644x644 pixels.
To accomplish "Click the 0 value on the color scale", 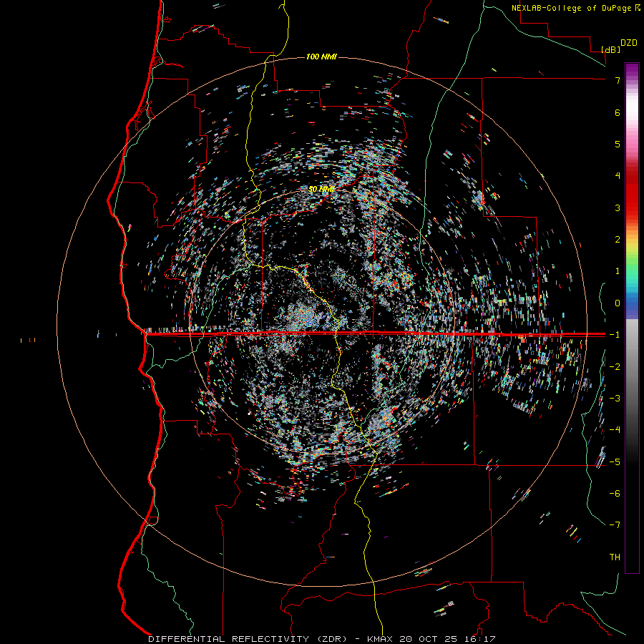I will 618,303.
